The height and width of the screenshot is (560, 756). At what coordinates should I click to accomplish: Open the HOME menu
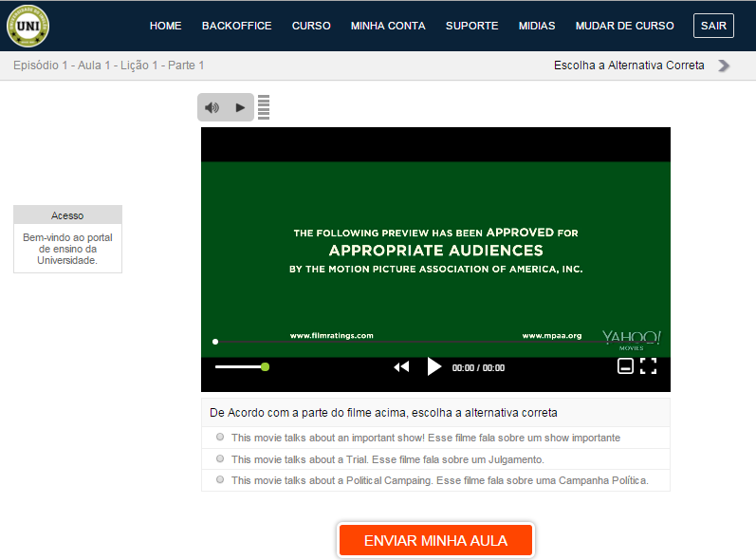pyautogui.click(x=165, y=26)
